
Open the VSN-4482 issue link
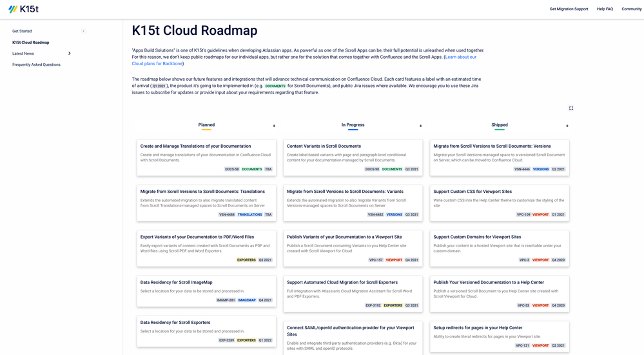tap(375, 215)
